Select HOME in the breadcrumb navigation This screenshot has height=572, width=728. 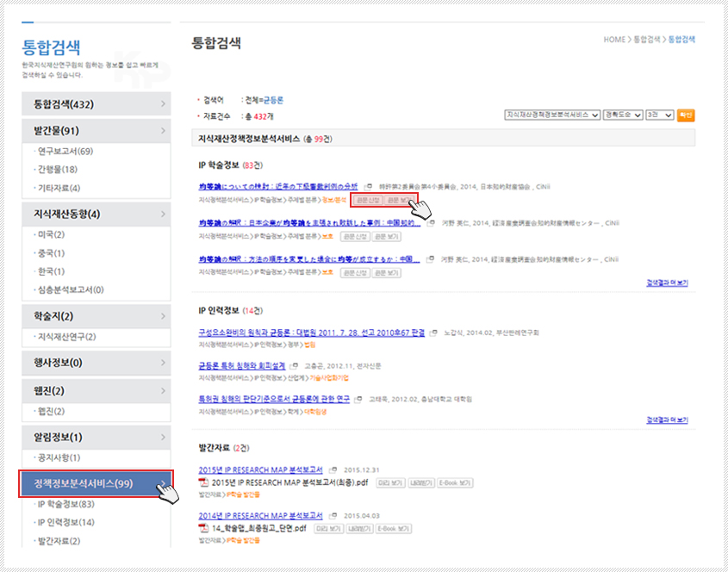pos(613,39)
